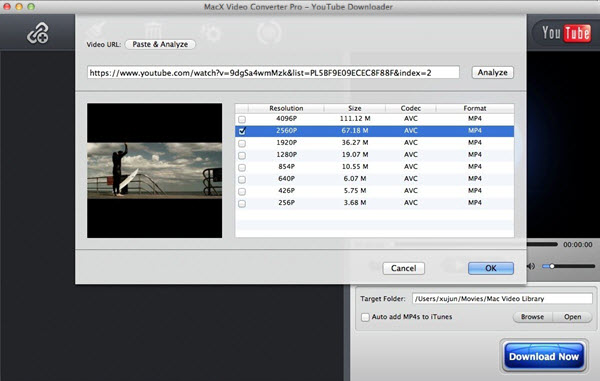Click the Target Folder path field

pos(502,298)
